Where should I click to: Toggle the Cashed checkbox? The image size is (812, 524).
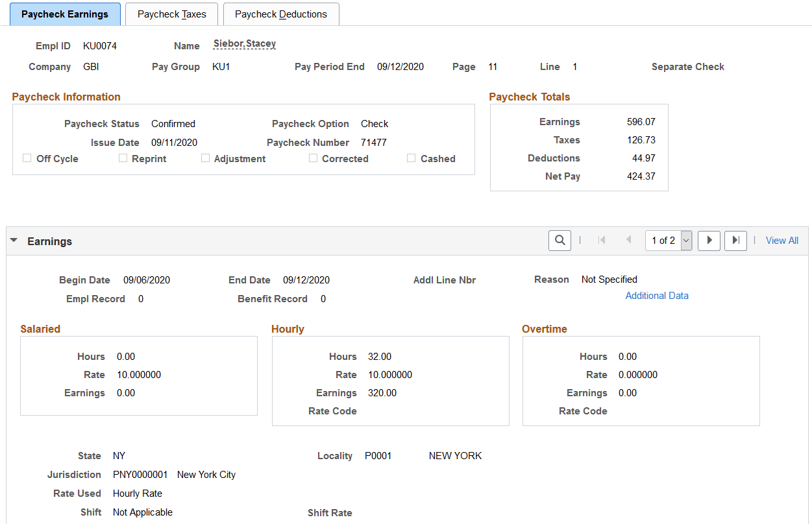pos(411,158)
